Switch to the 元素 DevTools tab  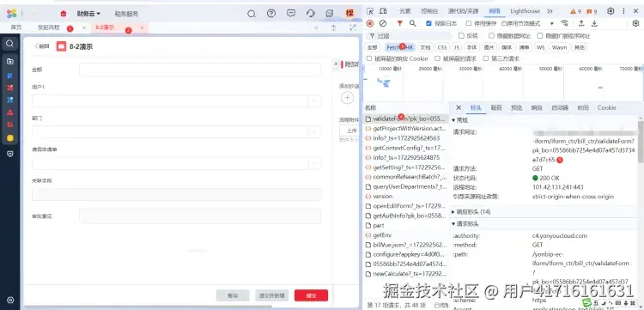point(405,11)
